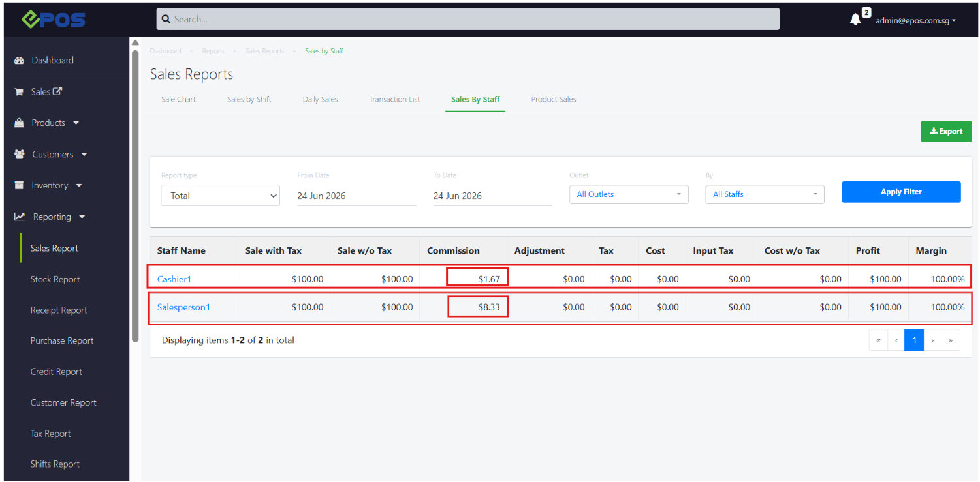This screenshot has width=980, height=482.
Task: Select the Sales By Staff tab
Action: tap(475, 100)
